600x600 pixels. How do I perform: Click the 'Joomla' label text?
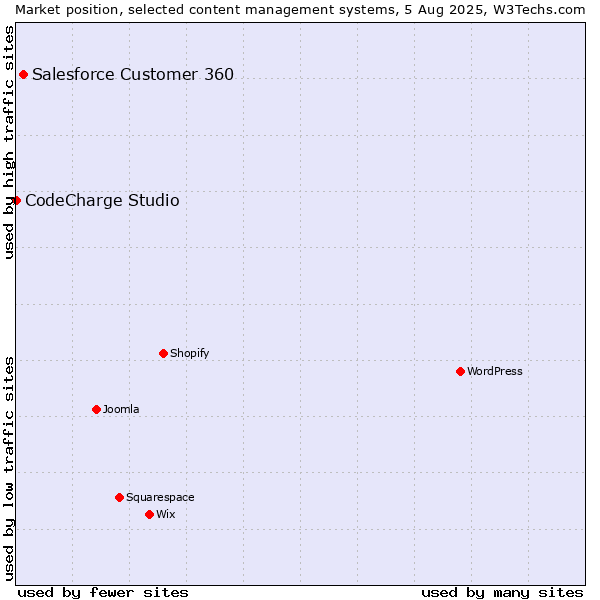point(121,409)
